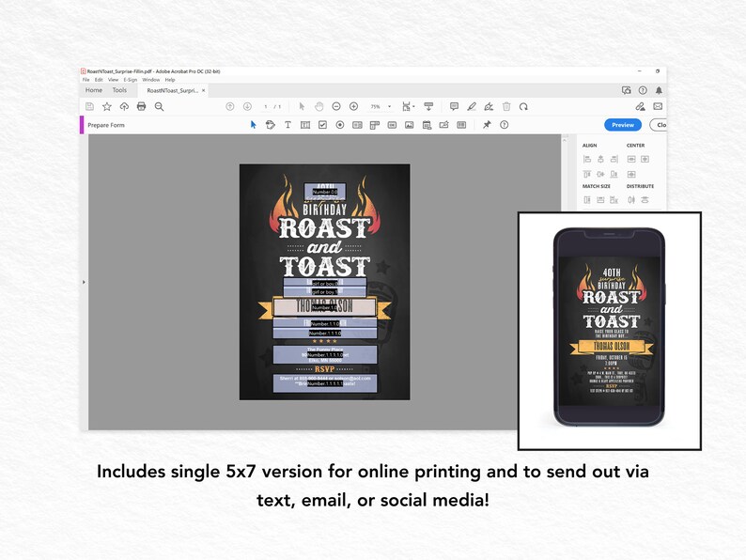
Task: Add an OK Button field
Action: 392,125
